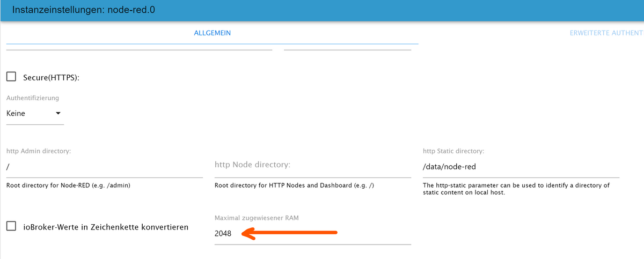
Task: Expand the dropdown arrow next to Keine
Action: pyautogui.click(x=58, y=113)
